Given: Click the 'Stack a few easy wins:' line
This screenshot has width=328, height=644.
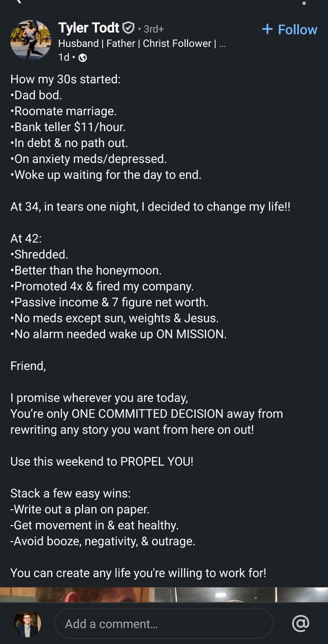Looking at the screenshot, I should click(x=71, y=493).
